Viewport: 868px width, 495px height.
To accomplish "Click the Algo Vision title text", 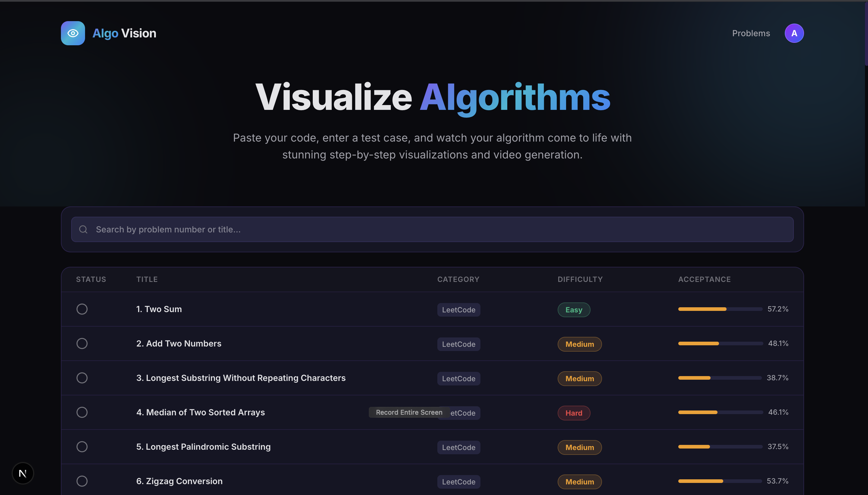I will pos(124,33).
